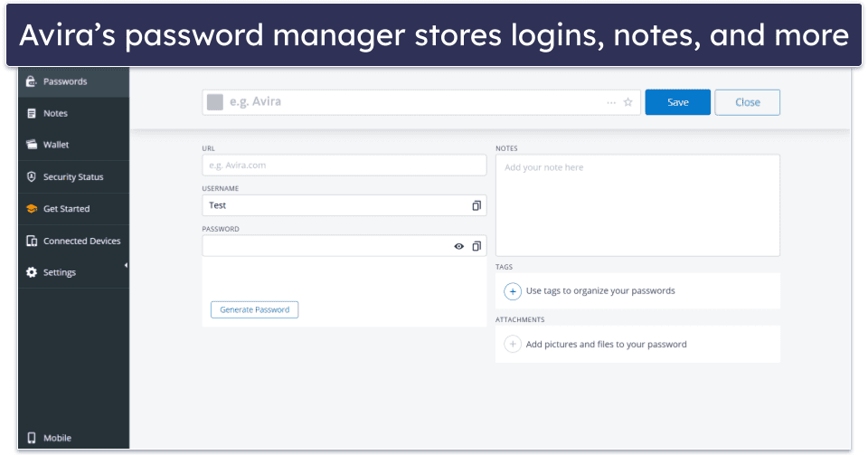Screen dimensions: 868x455
Task: View Security Status page
Action: point(72,177)
